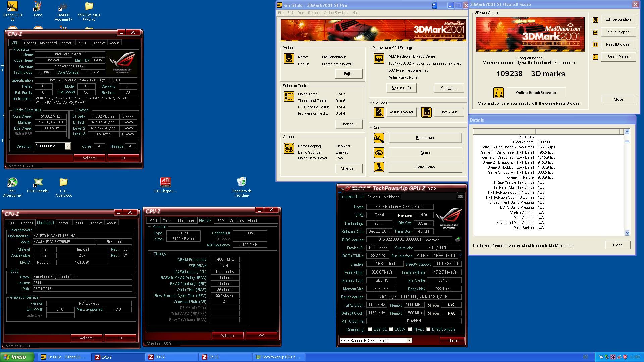Click ResultBrowser button in score window

click(x=618, y=44)
